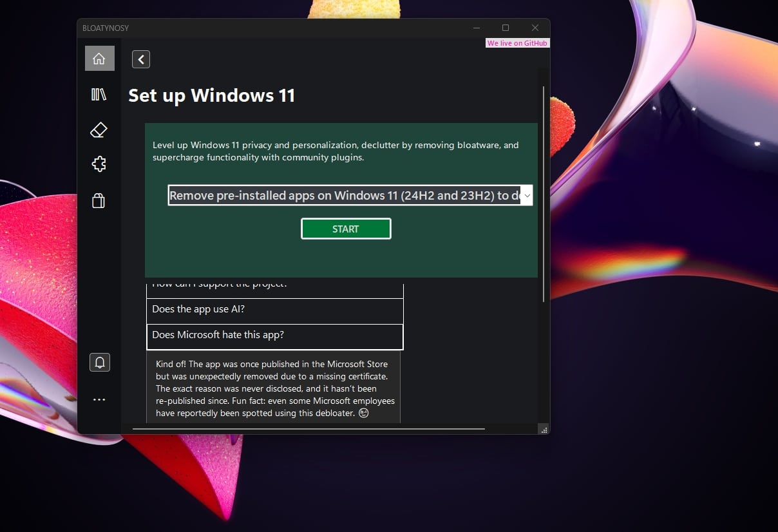
Task: Close the BLOATYNOSY window
Action: tap(535, 28)
